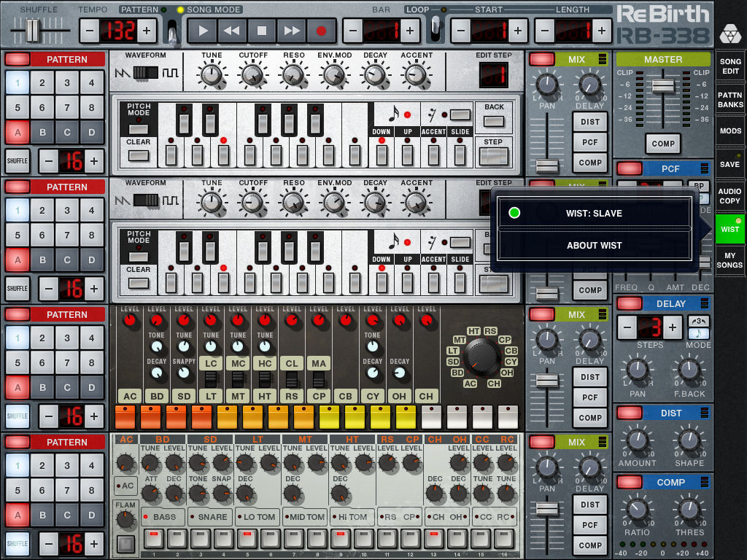
Task: Stop playback with the Stop button
Action: click(262, 31)
